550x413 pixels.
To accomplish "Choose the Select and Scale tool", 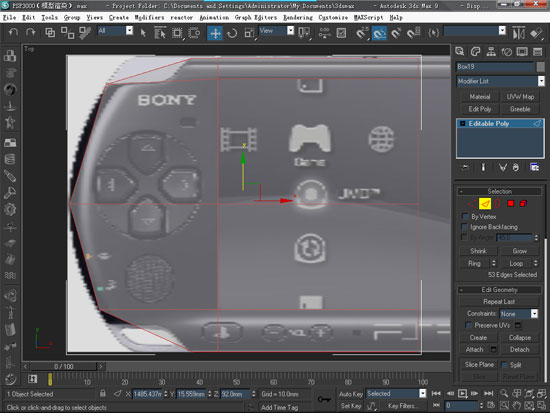I will pos(249,33).
